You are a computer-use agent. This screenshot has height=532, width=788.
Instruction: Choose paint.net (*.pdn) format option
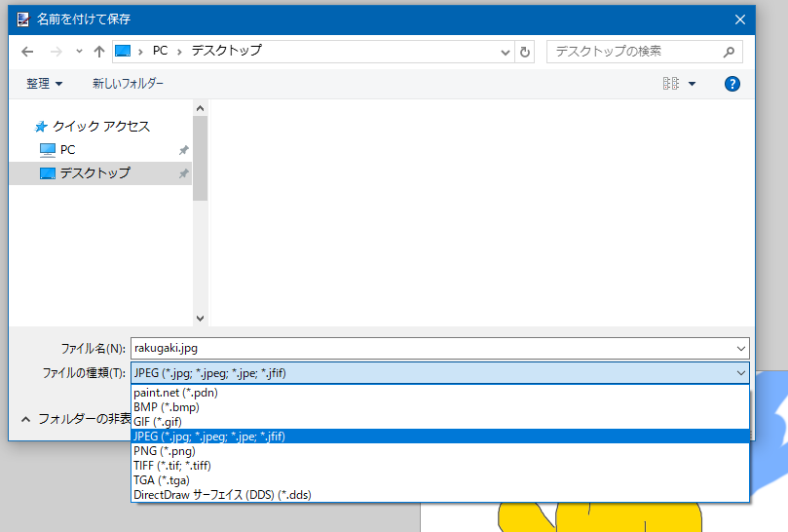[175, 393]
